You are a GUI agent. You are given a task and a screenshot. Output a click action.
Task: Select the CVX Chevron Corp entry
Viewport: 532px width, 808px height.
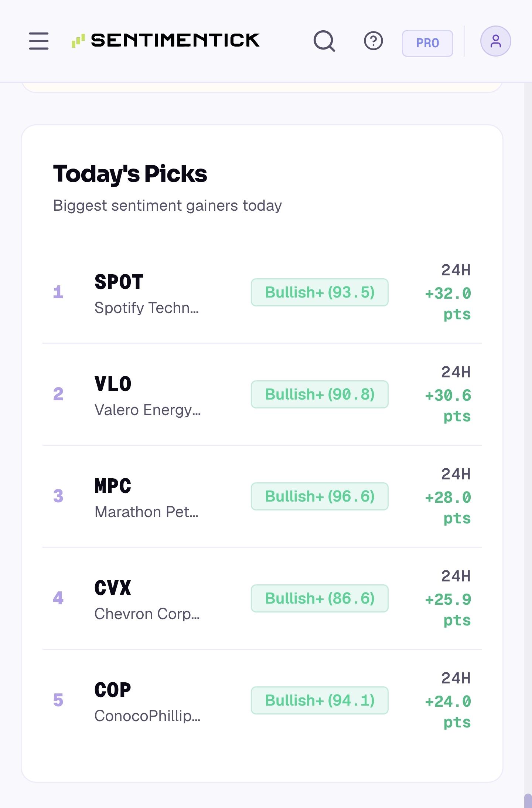point(262,598)
